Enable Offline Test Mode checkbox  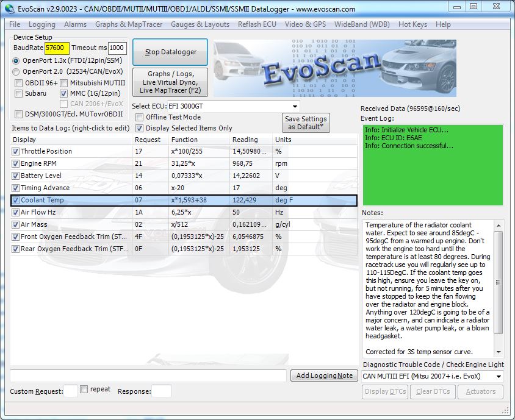pyautogui.click(x=140, y=117)
